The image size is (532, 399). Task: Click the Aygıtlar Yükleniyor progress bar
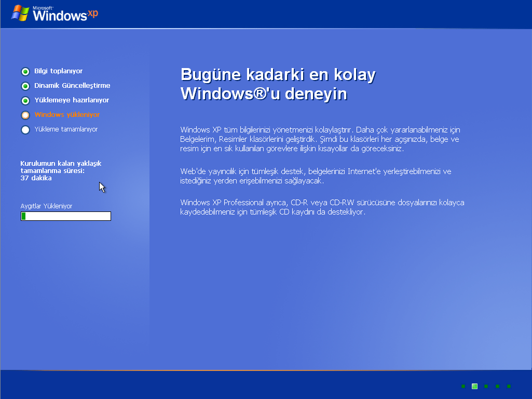coord(66,216)
